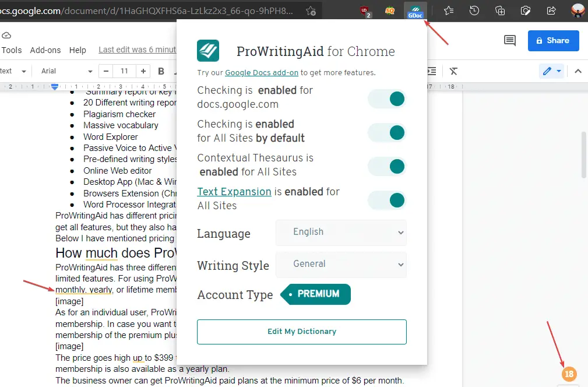Toggle the Contextual Thesaurus switch
The height and width of the screenshot is (387, 588).
387,167
